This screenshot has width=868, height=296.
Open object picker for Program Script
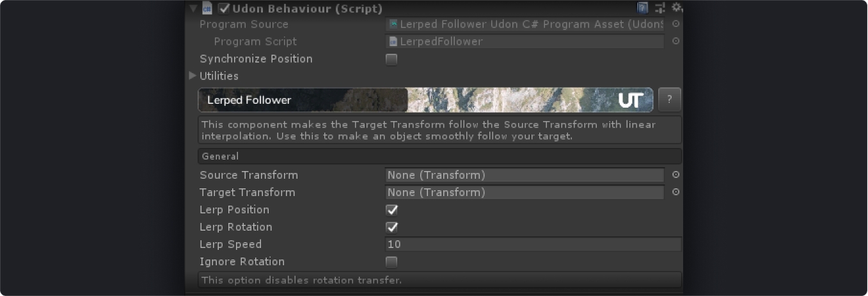676,42
